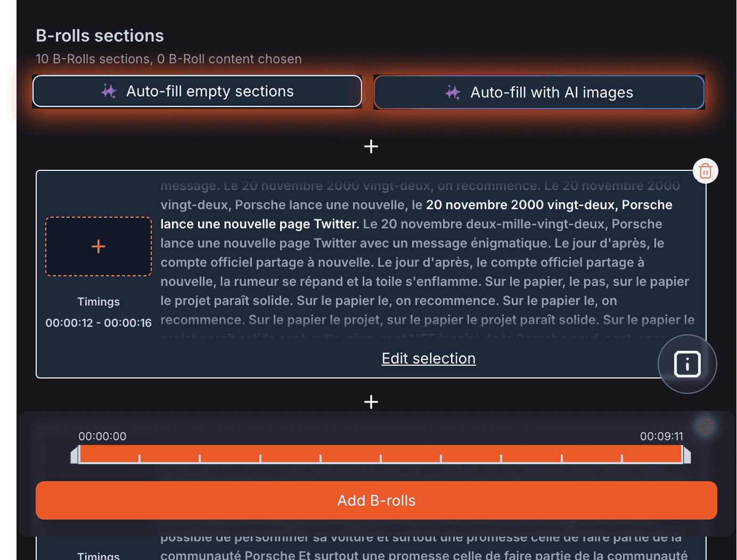Insert a section using the plus below the first card

click(371, 402)
